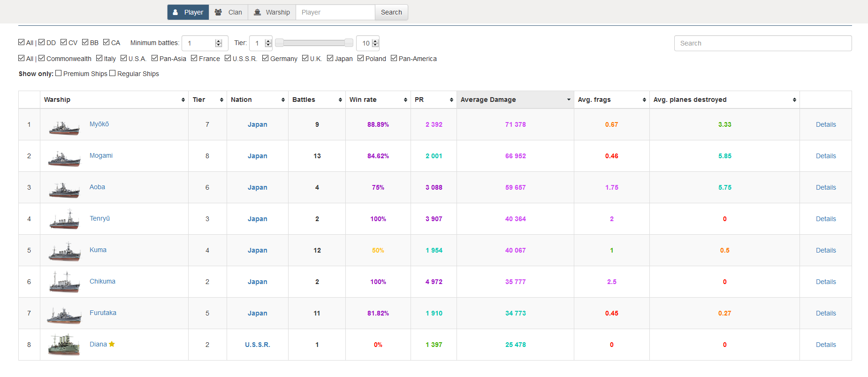Click the Myōkō warship thumbnail image
Screen dimensions: 868x377
[x=64, y=127]
